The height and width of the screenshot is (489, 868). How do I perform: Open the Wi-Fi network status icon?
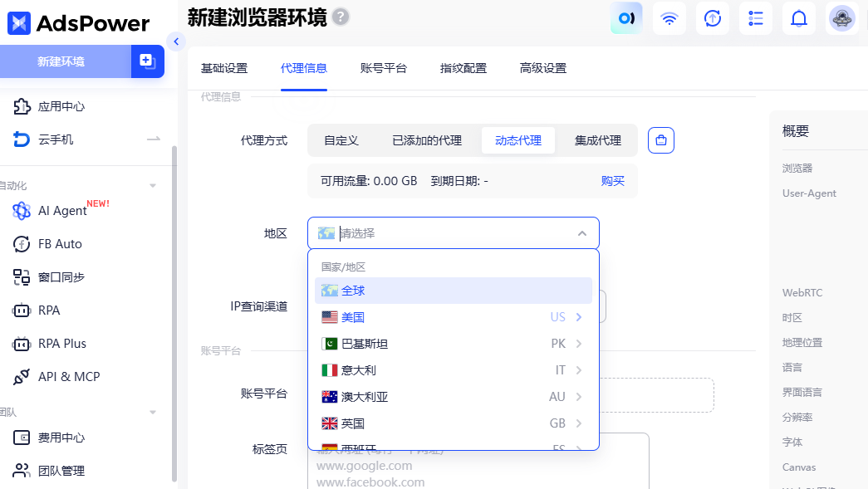(669, 18)
